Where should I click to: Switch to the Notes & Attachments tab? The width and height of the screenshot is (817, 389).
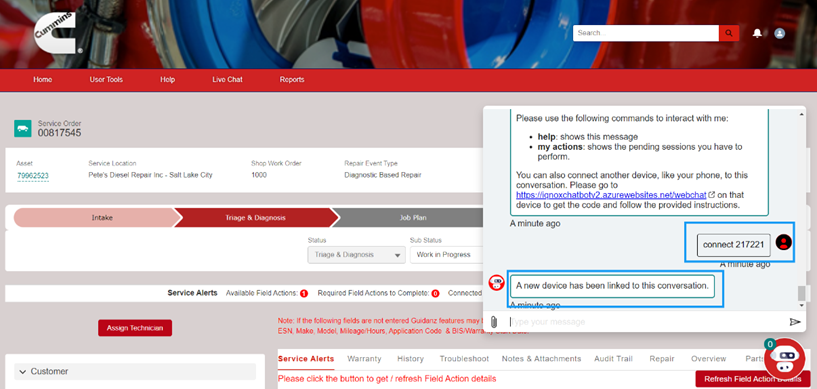coord(541,359)
